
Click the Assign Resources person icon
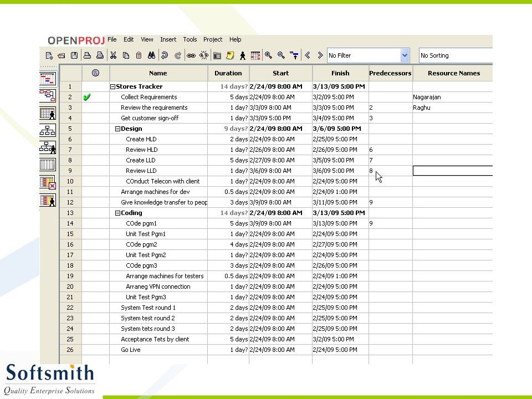click(x=243, y=55)
